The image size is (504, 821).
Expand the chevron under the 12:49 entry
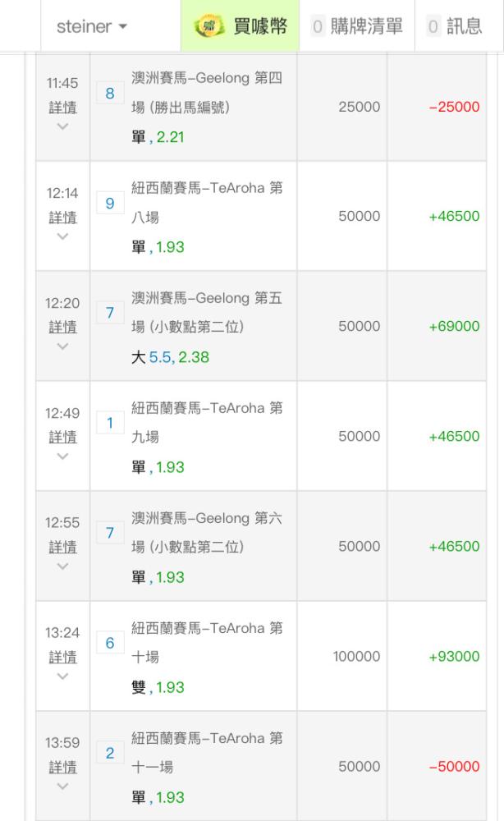point(63,456)
